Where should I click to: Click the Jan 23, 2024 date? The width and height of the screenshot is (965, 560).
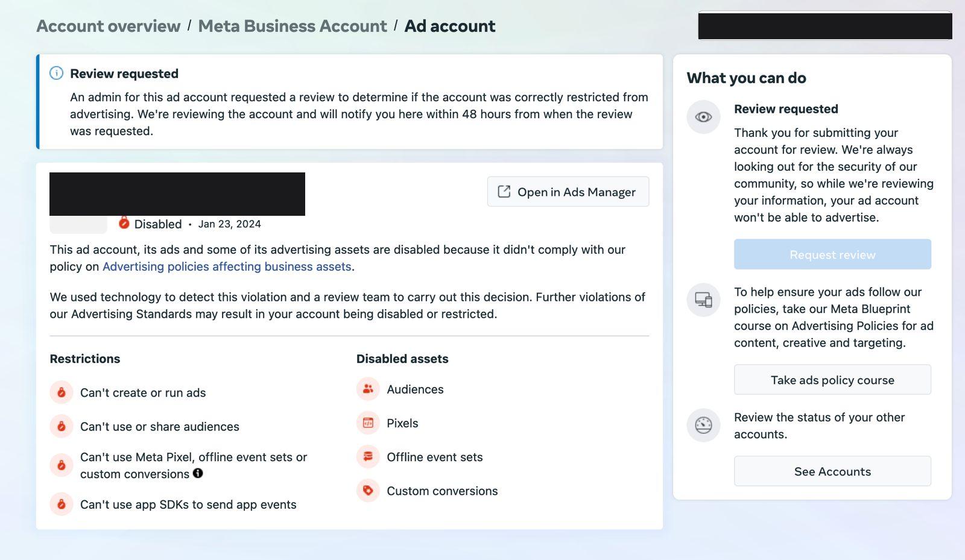pyautogui.click(x=230, y=224)
